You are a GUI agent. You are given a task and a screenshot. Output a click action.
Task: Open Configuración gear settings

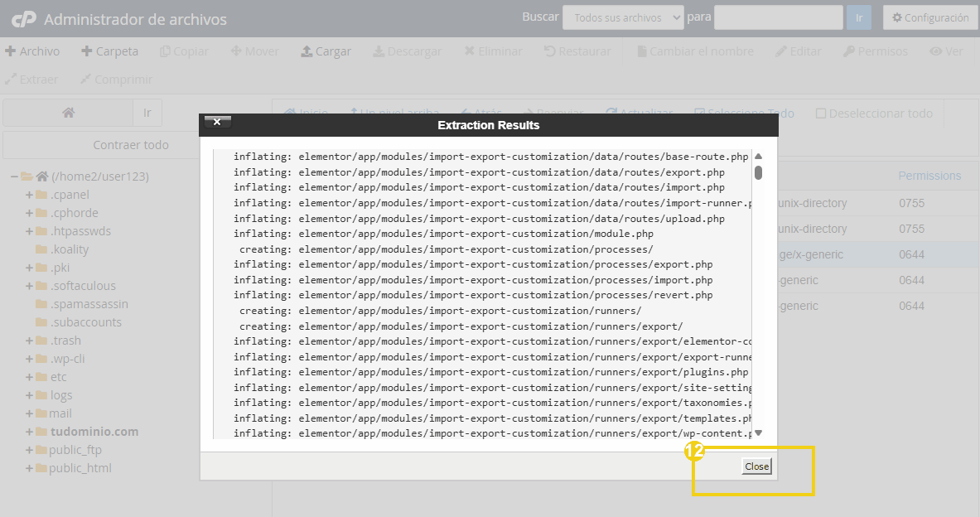tap(929, 17)
